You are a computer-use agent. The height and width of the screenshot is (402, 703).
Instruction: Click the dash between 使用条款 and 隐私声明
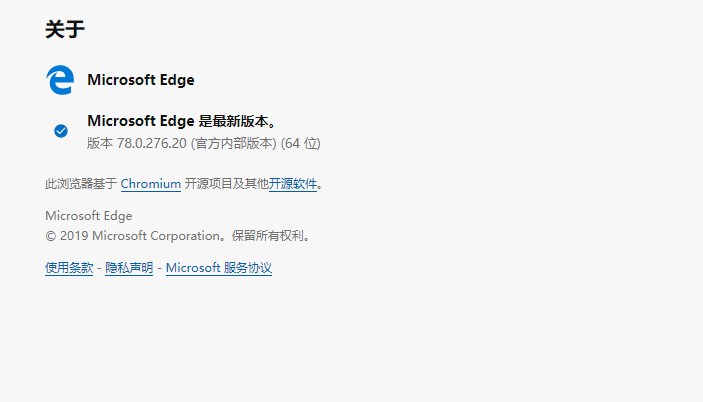[99, 268]
